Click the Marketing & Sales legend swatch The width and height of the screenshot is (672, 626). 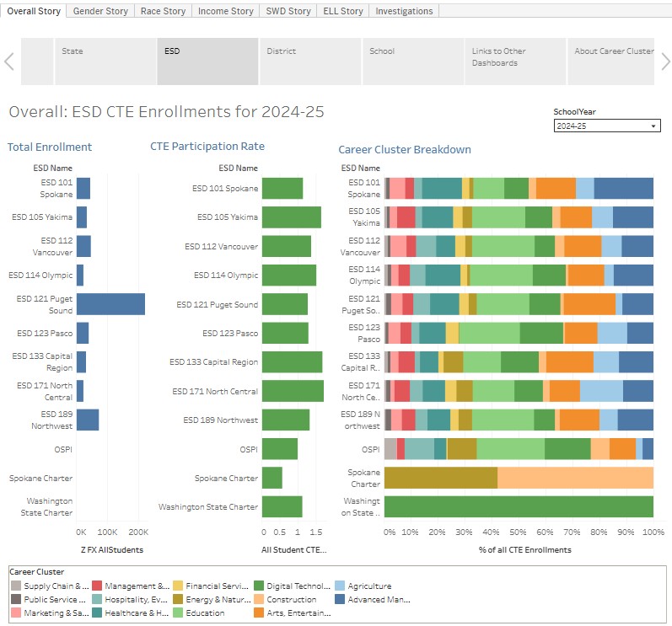pyautogui.click(x=16, y=613)
